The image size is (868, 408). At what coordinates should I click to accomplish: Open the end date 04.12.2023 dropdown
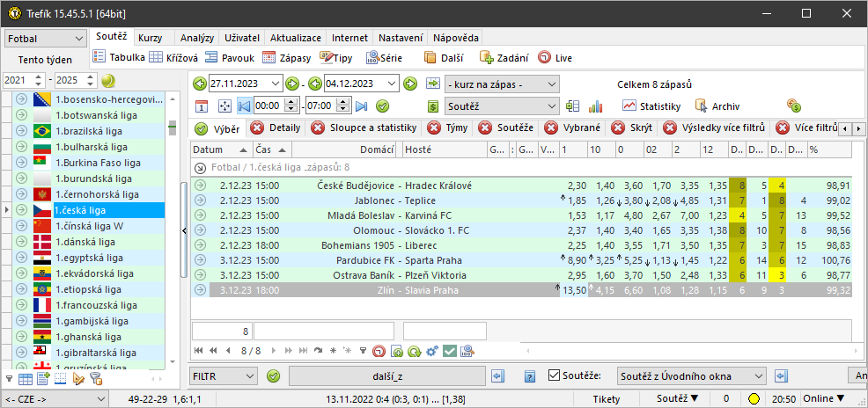coord(392,84)
